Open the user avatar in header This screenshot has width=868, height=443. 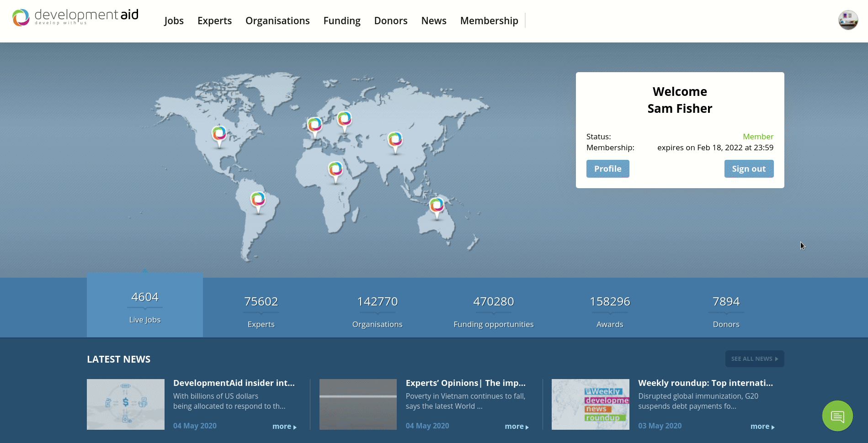[x=848, y=20]
